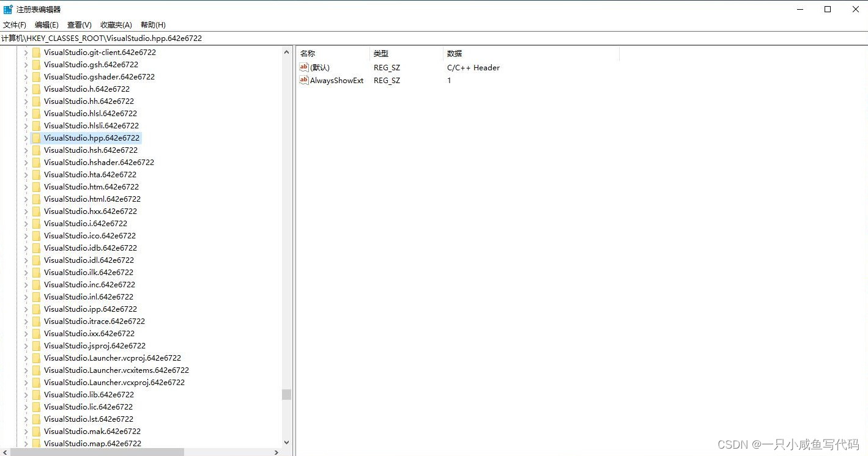Click the registry path address bar
Screen dimensions: 868x456
[434, 38]
